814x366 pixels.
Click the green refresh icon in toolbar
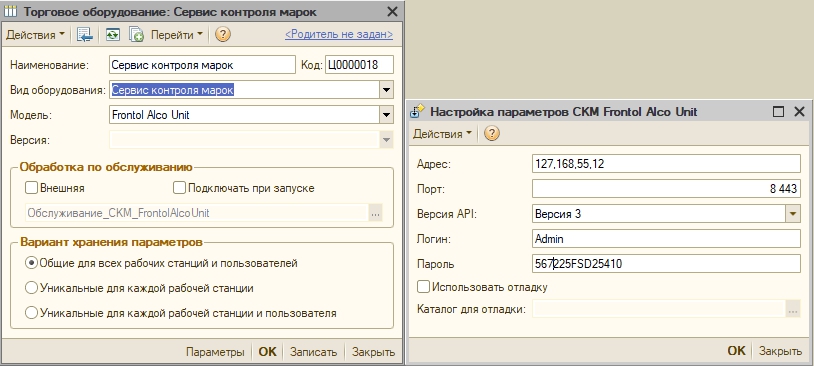tap(113, 35)
